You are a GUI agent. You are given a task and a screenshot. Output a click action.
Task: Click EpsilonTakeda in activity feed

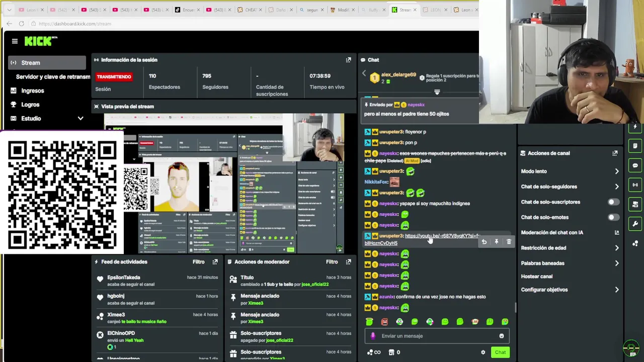coord(124,278)
